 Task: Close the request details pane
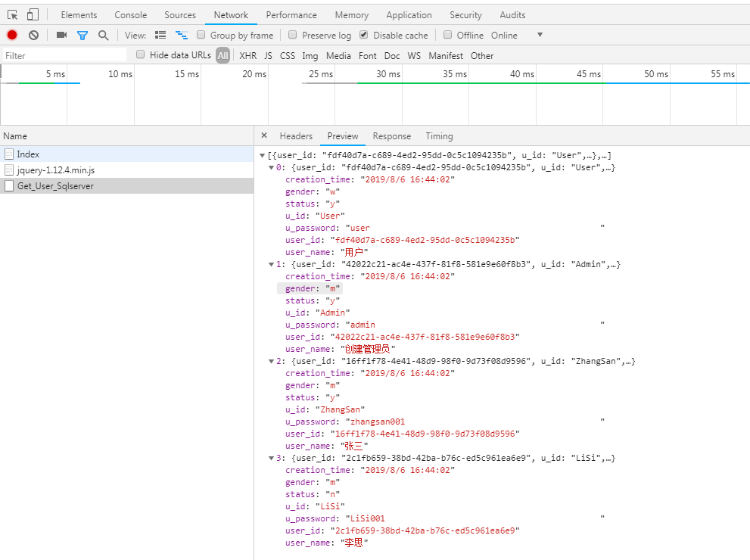tap(264, 136)
